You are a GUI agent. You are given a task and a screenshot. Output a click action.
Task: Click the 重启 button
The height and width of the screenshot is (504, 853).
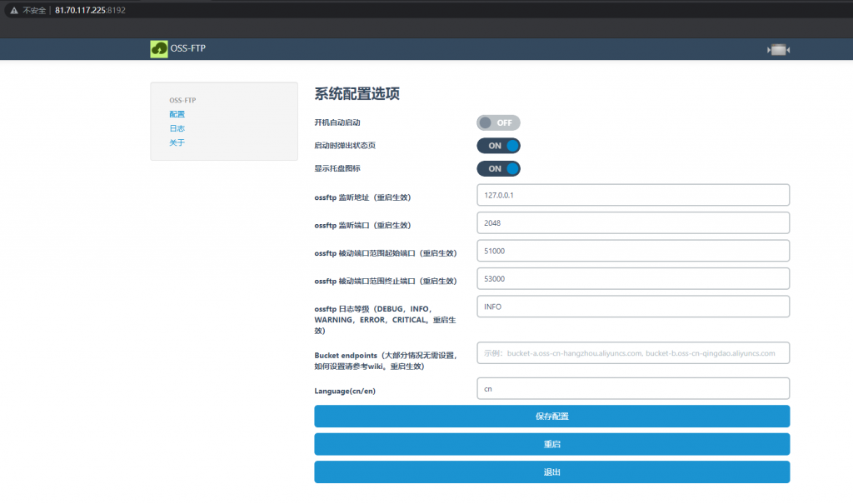click(x=551, y=444)
